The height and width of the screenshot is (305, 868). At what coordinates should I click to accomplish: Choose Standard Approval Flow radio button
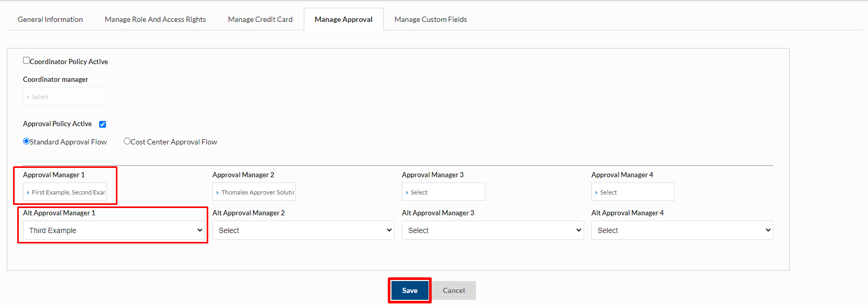[26, 141]
